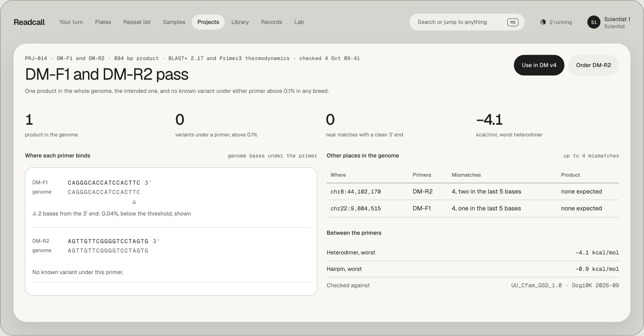The image size is (644, 336).
Task: Click the running jobs progress icon
Action: [x=543, y=22]
